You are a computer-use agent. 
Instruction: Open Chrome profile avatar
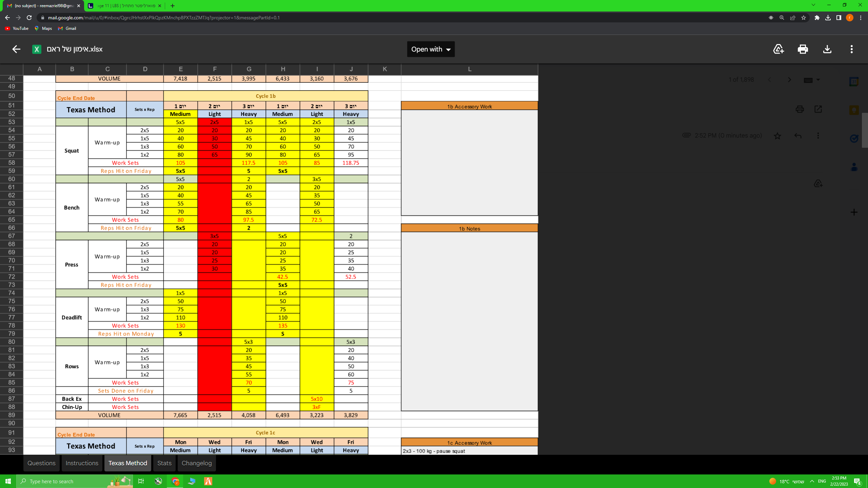point(850,18)
